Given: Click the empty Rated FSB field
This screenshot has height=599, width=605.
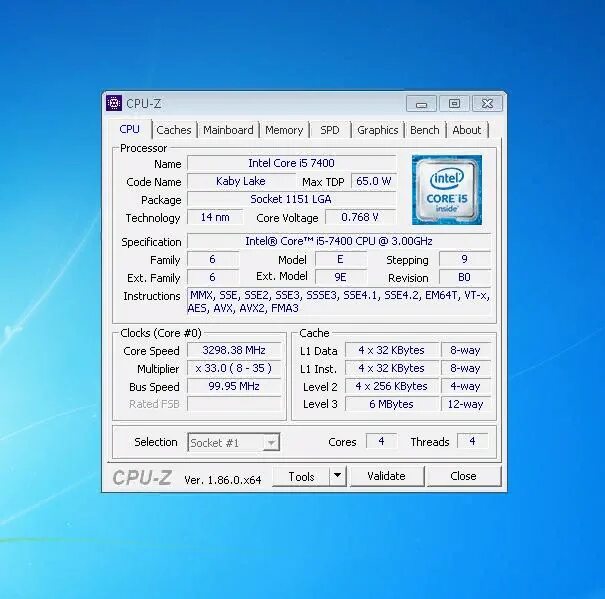Looking at the screenshot, I should point(234,404).
